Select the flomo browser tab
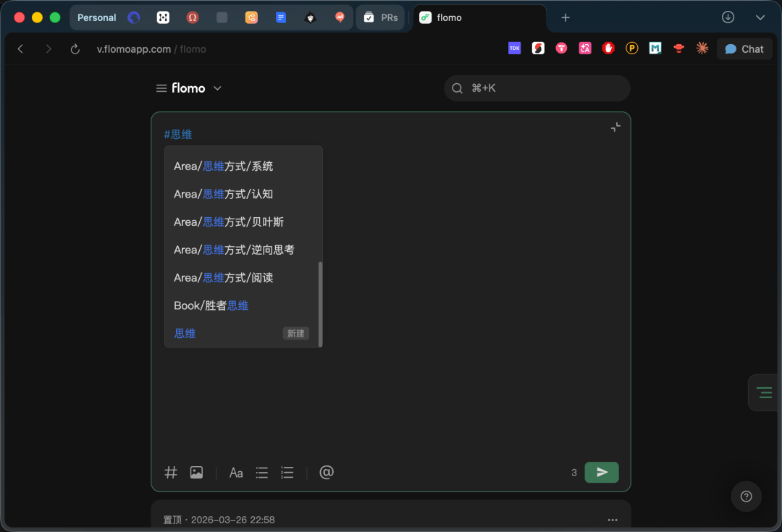Screen dimensions: 782x532 tap(479, 18)
